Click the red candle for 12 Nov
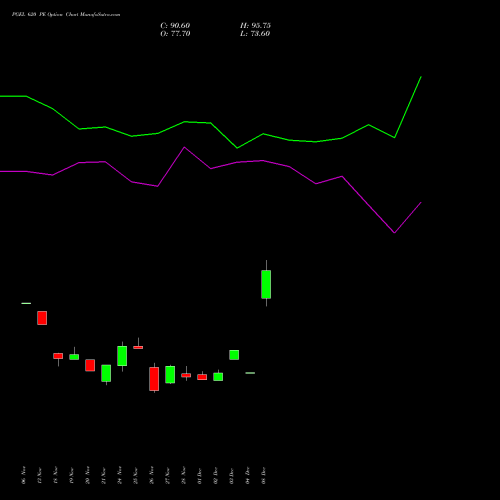 tap(42, 318)
